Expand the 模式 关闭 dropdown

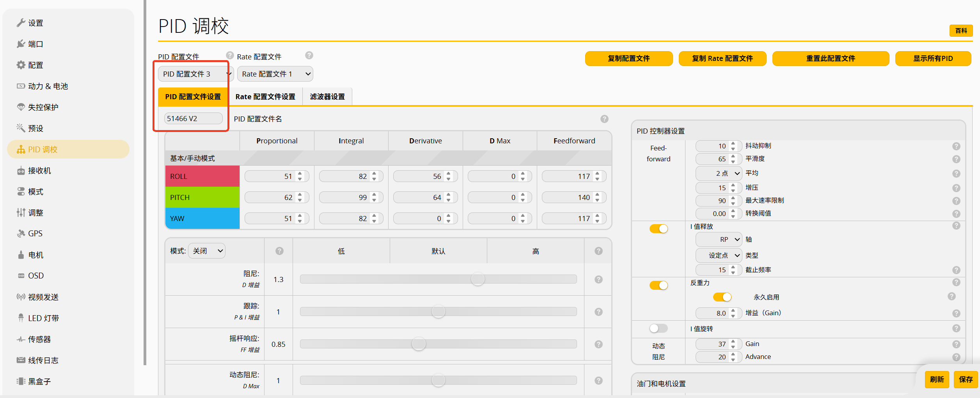tap(207, 251)
